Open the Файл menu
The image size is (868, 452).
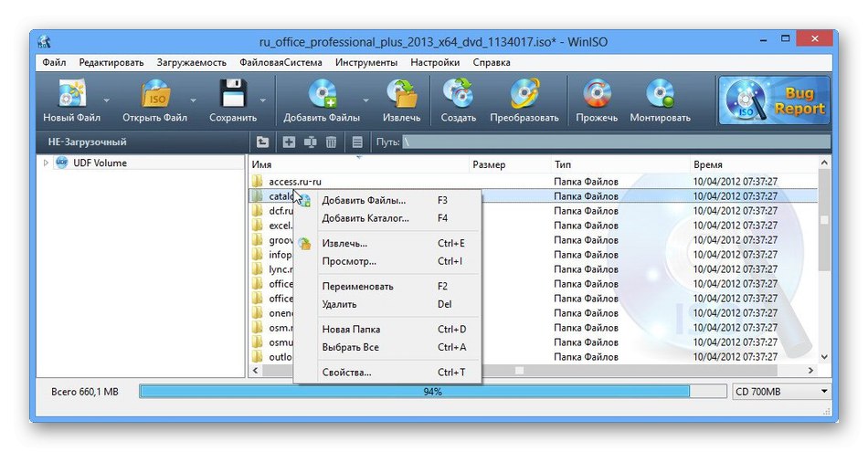pyautogui.click(x=54, y=62)
